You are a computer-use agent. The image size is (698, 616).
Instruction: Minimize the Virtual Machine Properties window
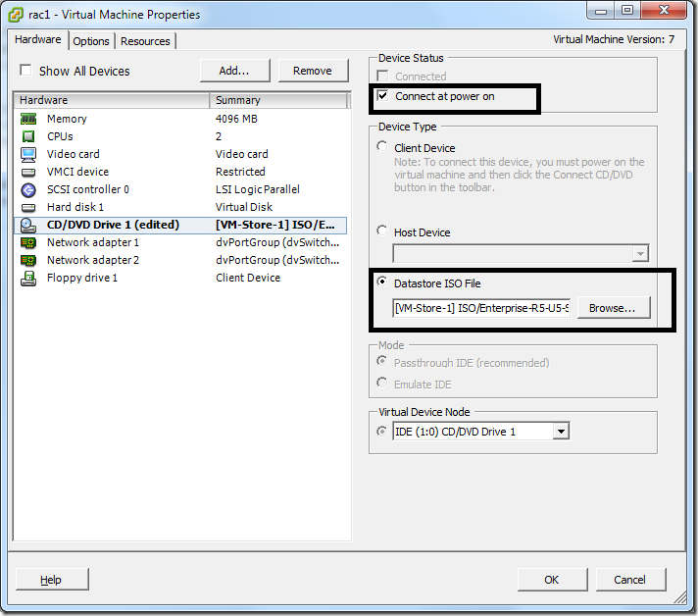[x=601, y=10]
